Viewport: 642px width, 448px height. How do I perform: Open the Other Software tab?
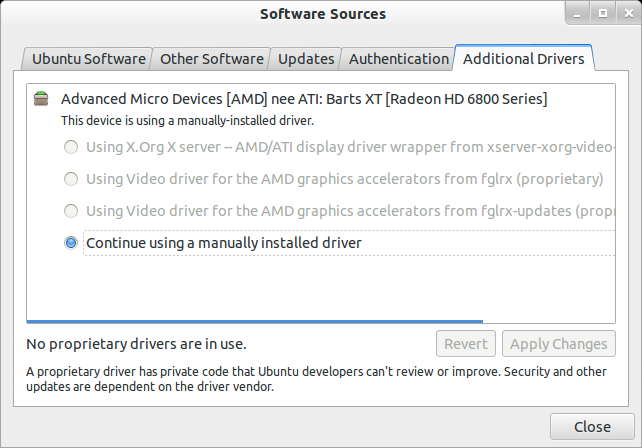[212, 59]
